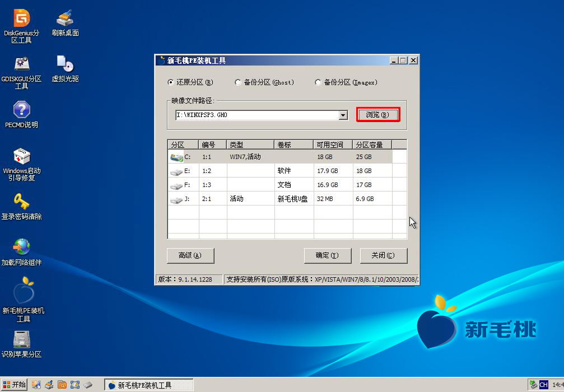Sort by the 分区容量 column header
This screenshot has height=392, width=564.
372,144
